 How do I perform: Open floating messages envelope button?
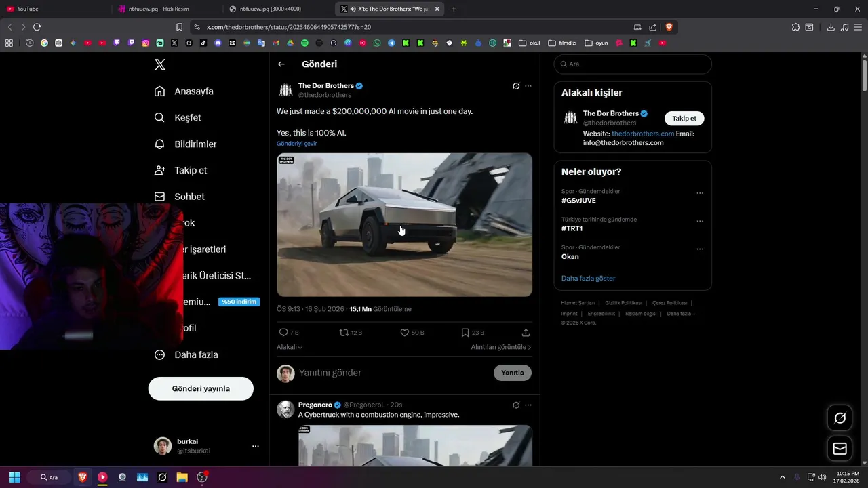tap(840, 449)
